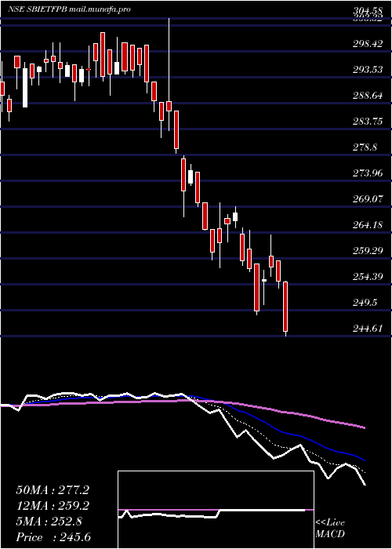The height and width of the screenshot is (549, 392).
Task: Click the 273.96 price level label
Action: point(367,173)
